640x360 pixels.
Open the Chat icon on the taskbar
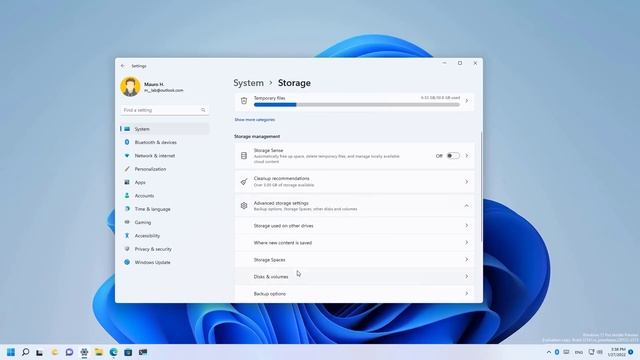pyautogui.click(x=69, y=352)
